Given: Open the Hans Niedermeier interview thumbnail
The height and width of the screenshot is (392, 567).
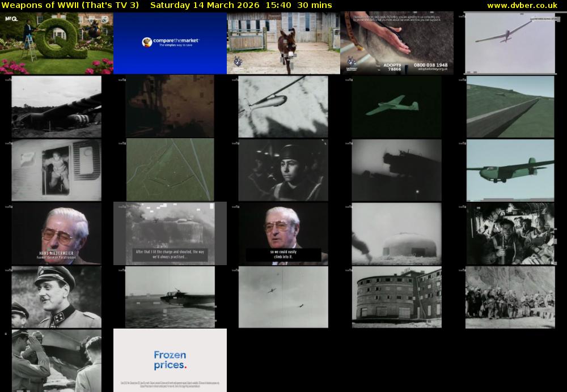Looking at the screenshot, I should [57, 233].
